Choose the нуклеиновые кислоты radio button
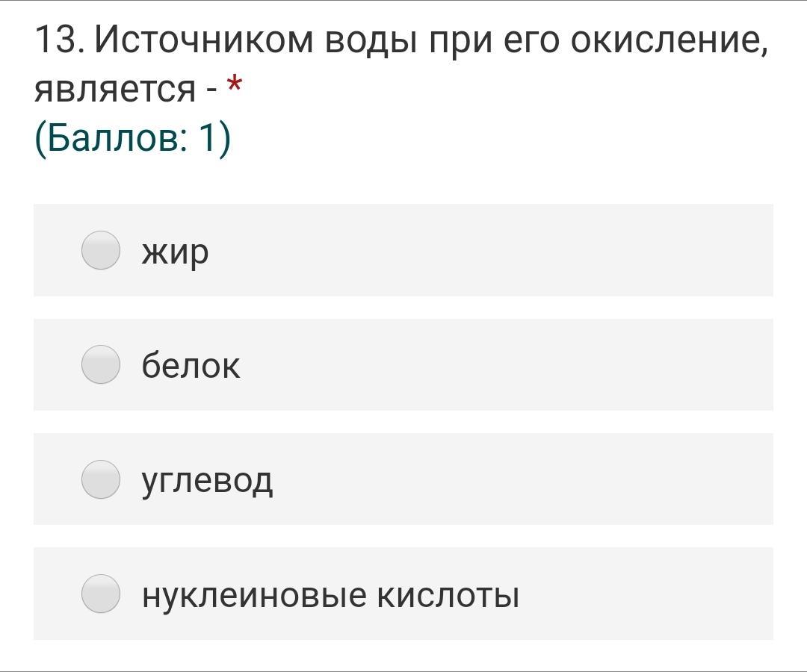The width and height of the screenshot is (807, 672). pos(101,594)
